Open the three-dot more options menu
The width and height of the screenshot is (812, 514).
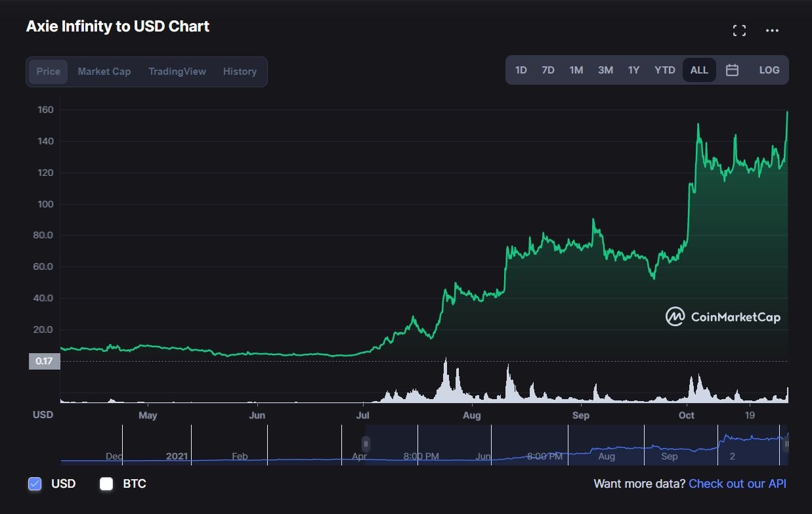772,30
